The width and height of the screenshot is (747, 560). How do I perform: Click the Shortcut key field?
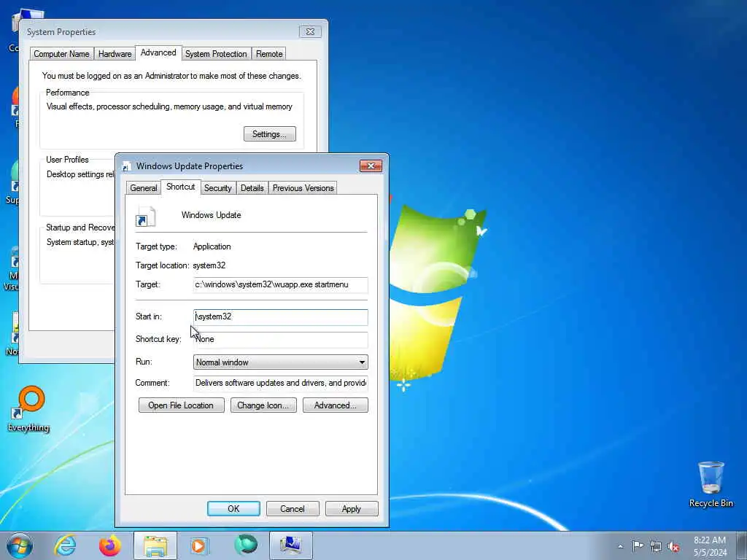pyautogui.click(x=281, y=339)
